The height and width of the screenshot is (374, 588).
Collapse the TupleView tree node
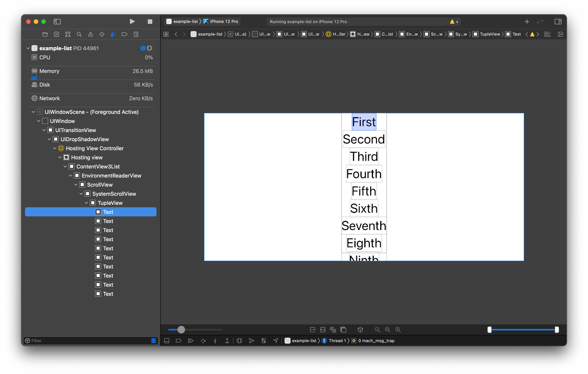coord(86,203)
